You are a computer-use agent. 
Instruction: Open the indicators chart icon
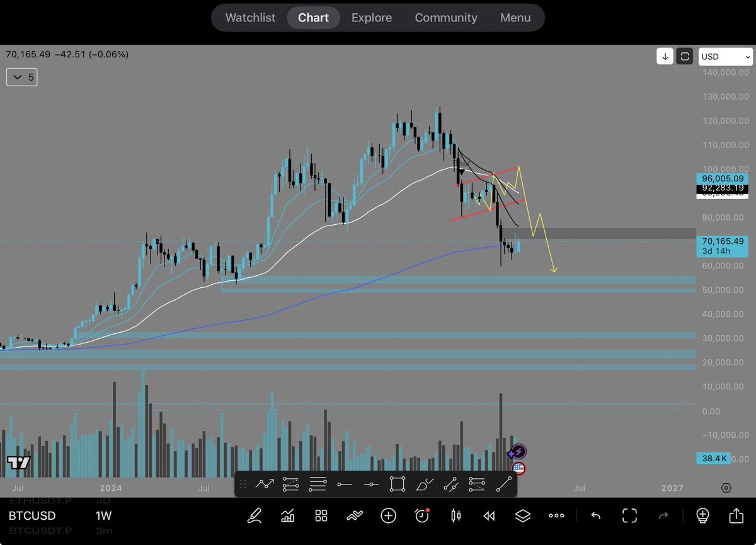click(288, 515)
